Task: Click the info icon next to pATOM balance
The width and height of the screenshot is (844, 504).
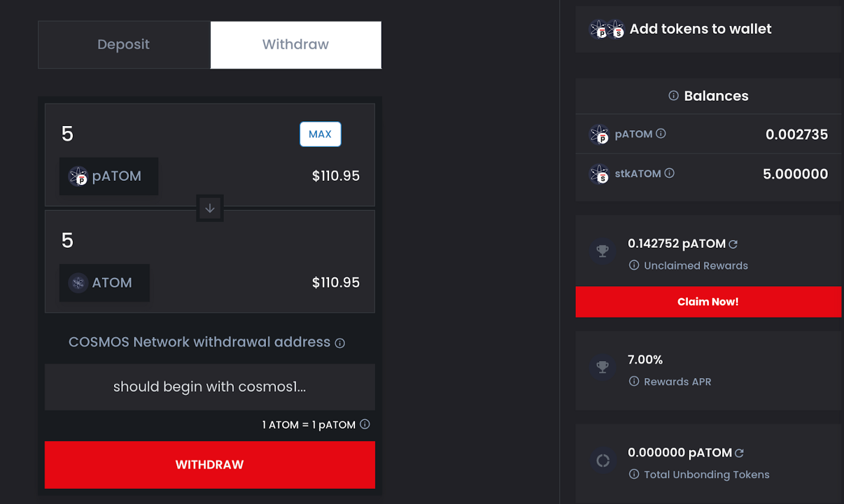Action: click(x=661, y=133)
